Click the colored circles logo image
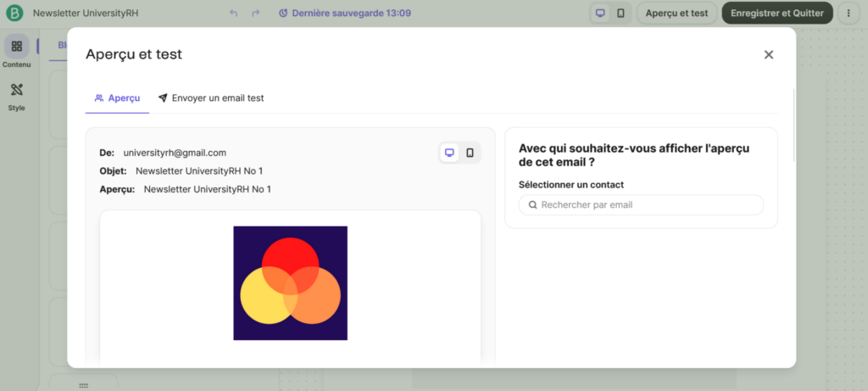868x391 pixels. tap(290, 282)
